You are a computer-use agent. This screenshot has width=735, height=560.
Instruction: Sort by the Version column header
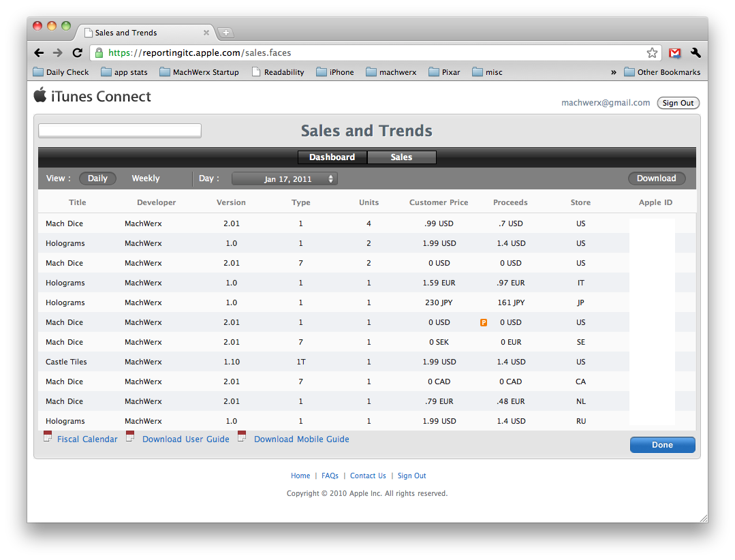click(231, 202)
